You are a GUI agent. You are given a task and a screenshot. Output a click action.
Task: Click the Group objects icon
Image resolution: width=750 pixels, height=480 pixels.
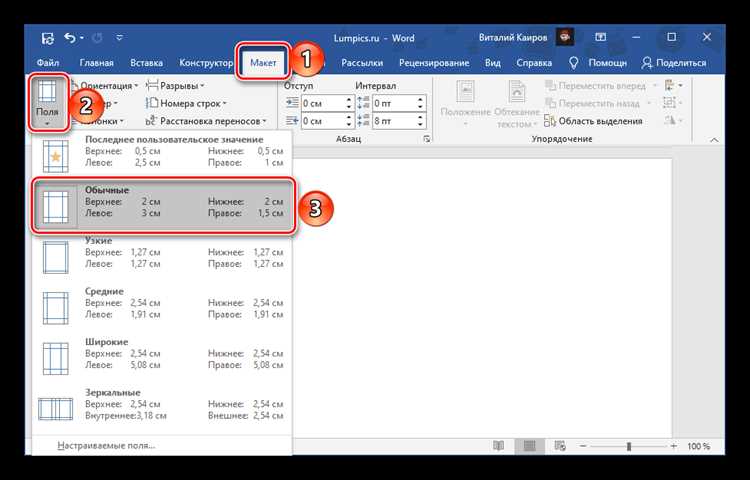click(x=673, y=103)
